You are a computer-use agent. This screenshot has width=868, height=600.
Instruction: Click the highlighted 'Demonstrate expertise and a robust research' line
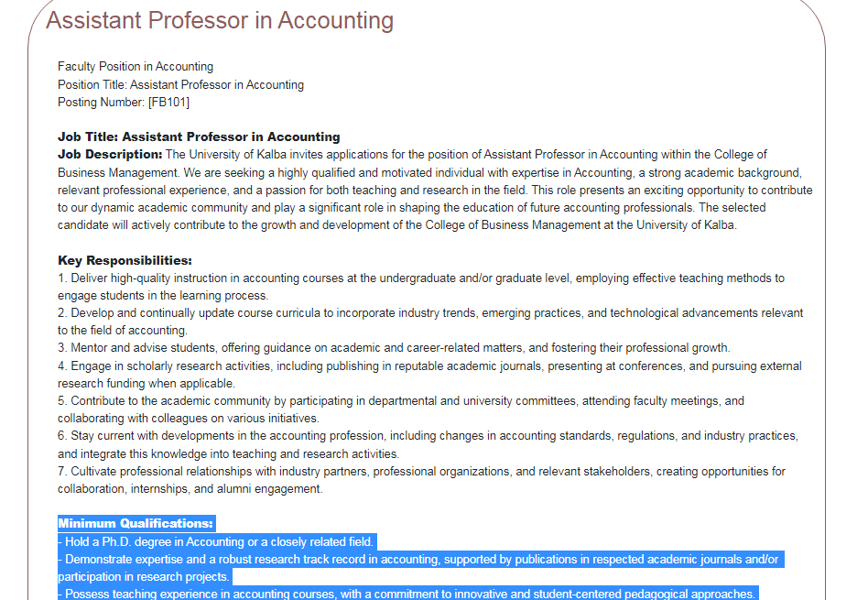[x=275, y=560]
